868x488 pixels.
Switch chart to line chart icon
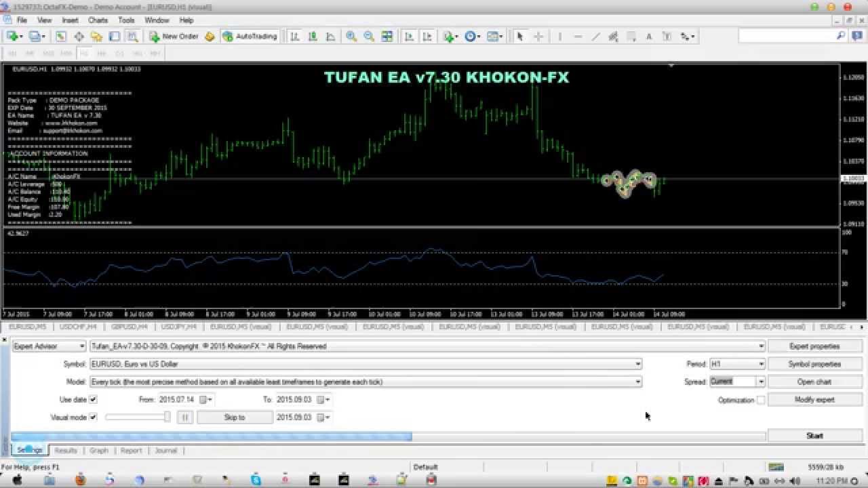[x=332, y=37]
